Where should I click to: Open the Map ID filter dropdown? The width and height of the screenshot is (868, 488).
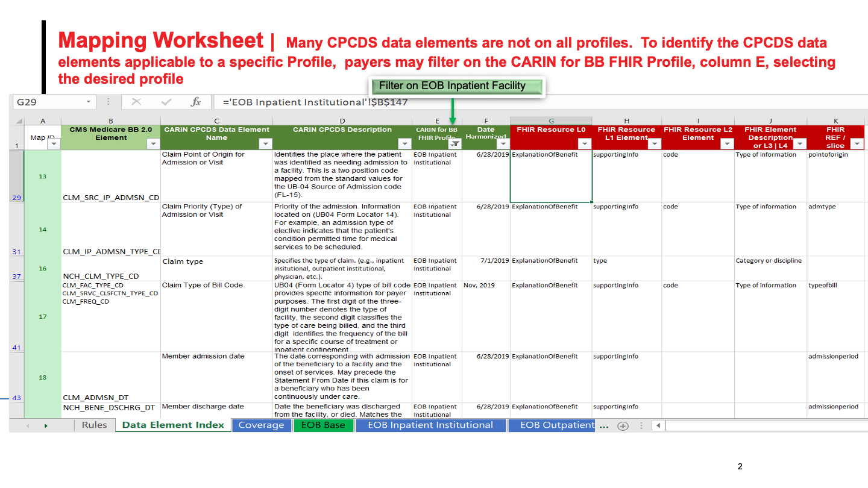tap(54, 143)
